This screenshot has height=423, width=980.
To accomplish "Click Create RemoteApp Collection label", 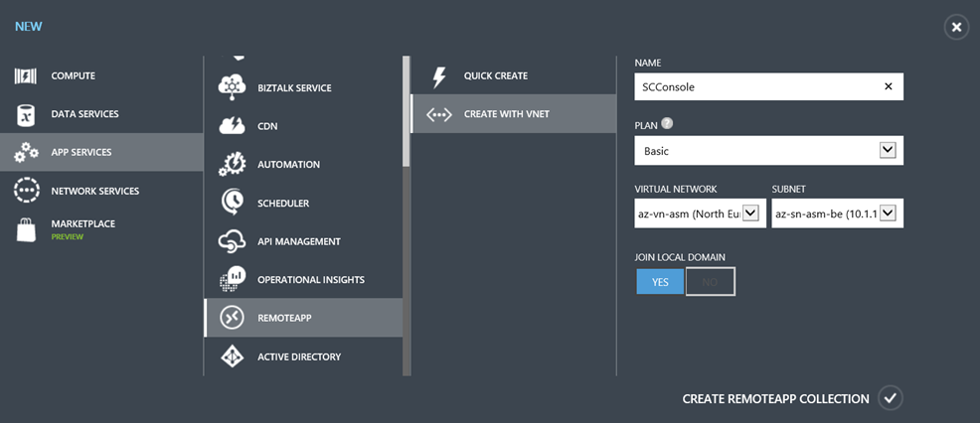I will [x=775, y=398].
